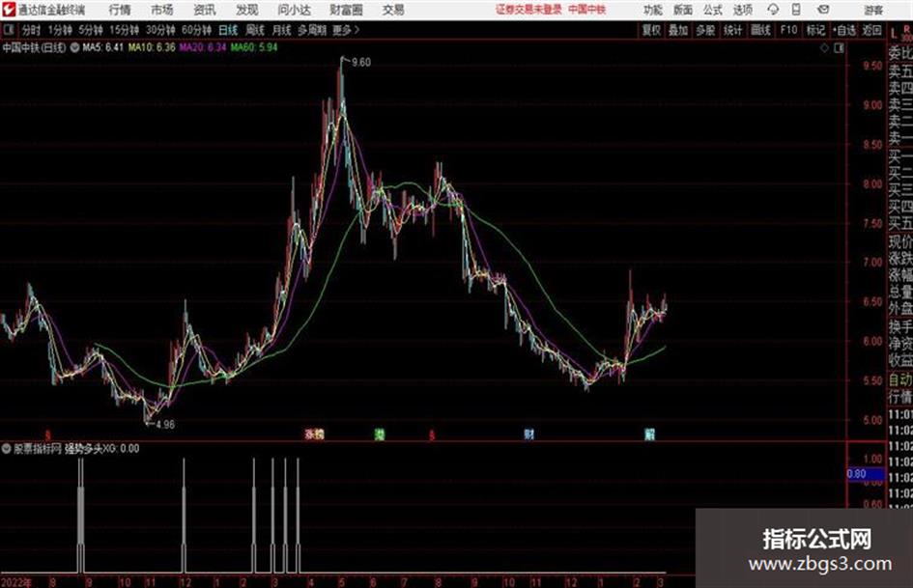Expand the sub-chart indicator dropdown circle
The width and height of the screenshot is (913, 588).
tap(7, 449)
